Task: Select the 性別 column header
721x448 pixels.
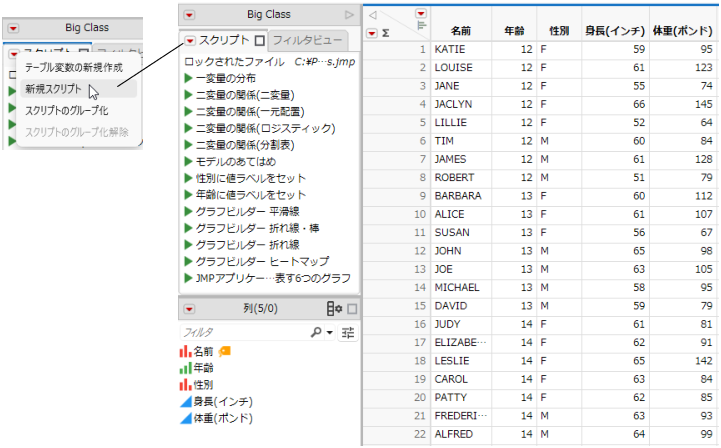Action: (x=559, y=31)
